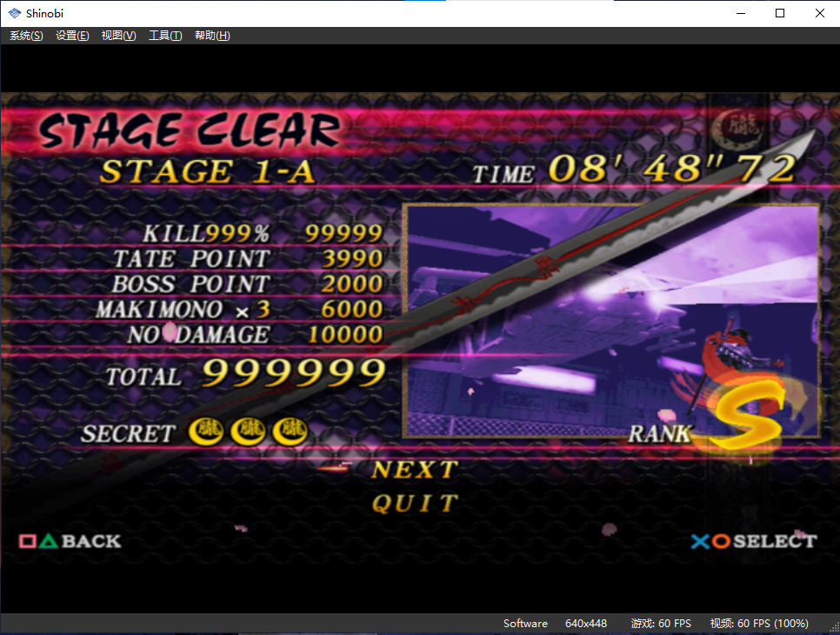This screenshot has height=635, width=840.
Task: Click the NO DAMAGE value 10000
Action: pyautogui.click(x=345, y=335)
